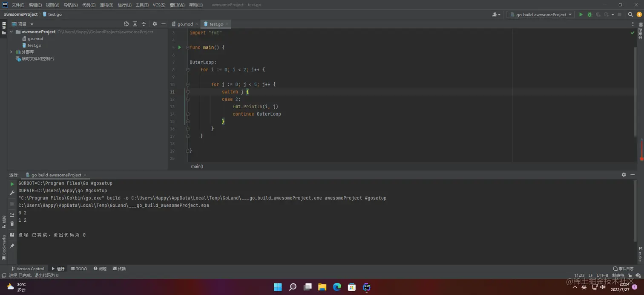
Task: Open the 终端 terminal tab
Action: coord(119,269)
